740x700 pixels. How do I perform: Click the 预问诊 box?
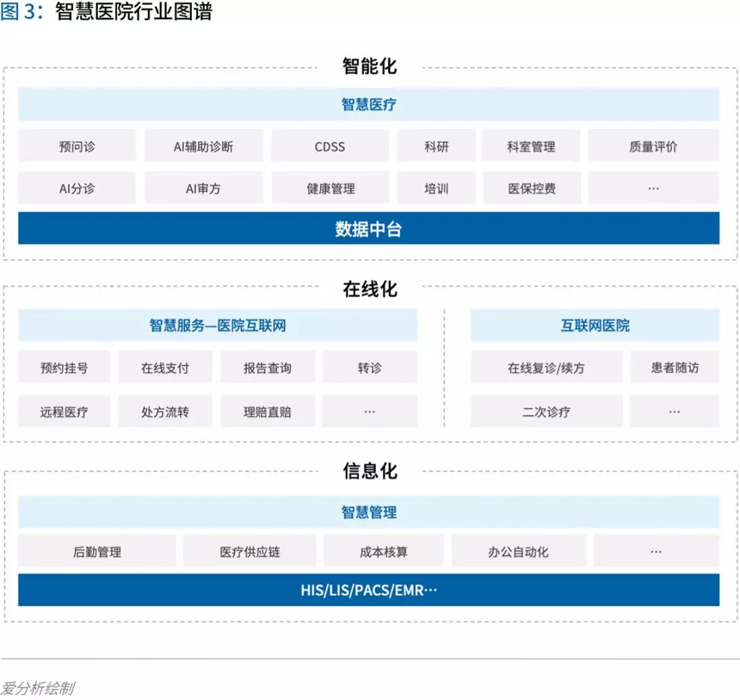click(x=77, y=147)
